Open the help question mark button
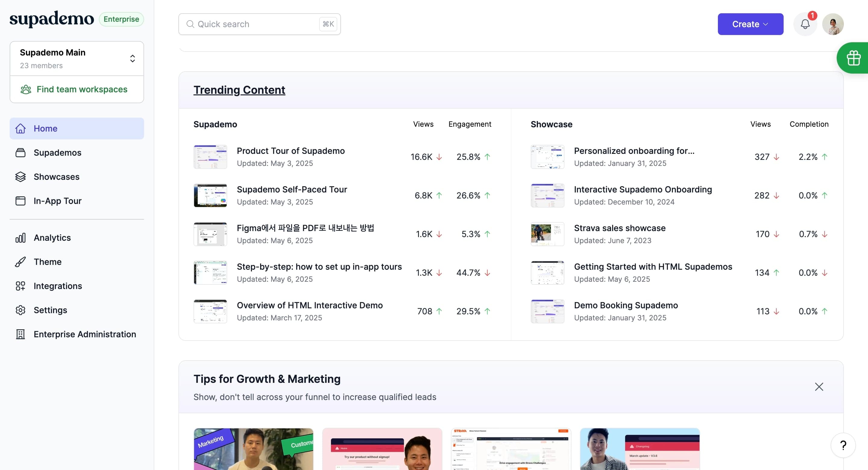 coord(843,445)
